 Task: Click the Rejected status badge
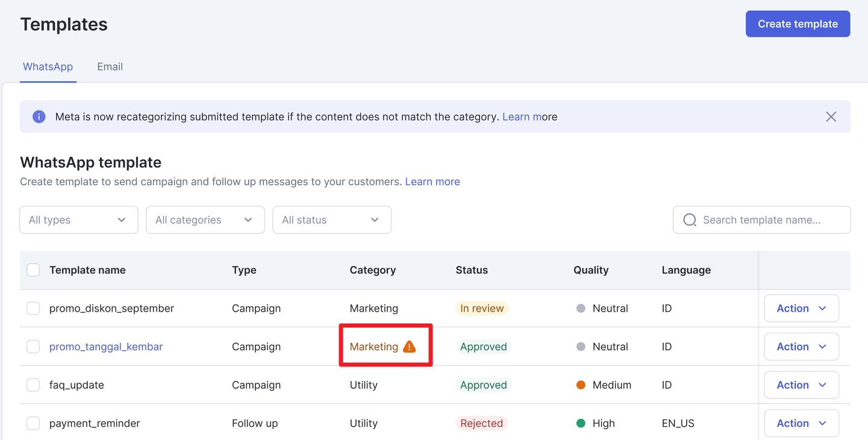tap(481, 423)
